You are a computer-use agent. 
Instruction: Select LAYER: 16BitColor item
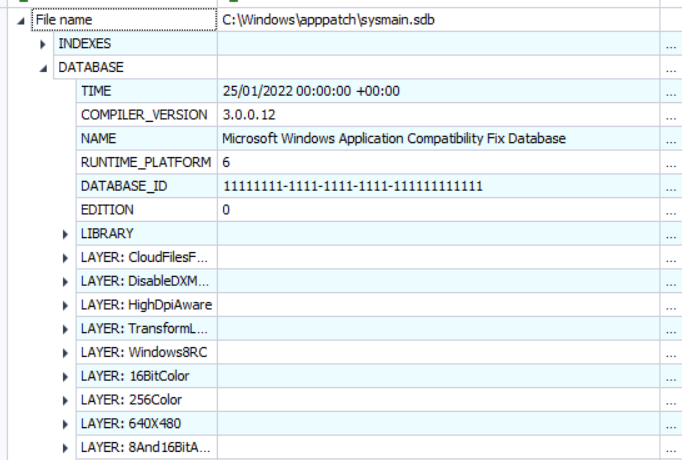coord(147,376)
